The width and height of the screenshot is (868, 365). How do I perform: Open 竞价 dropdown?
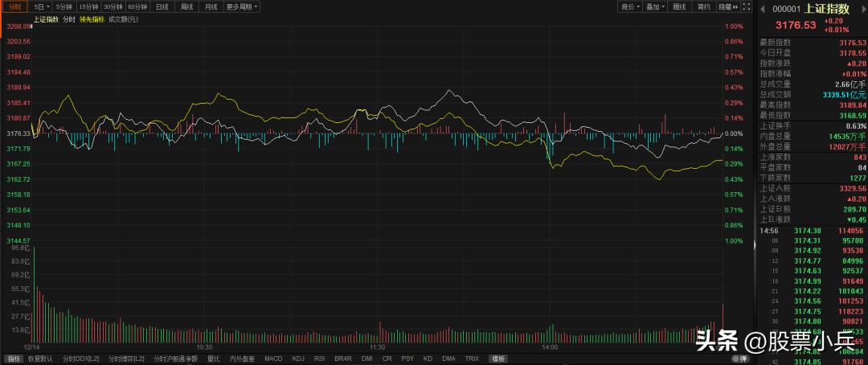click(x=630, y=6)
